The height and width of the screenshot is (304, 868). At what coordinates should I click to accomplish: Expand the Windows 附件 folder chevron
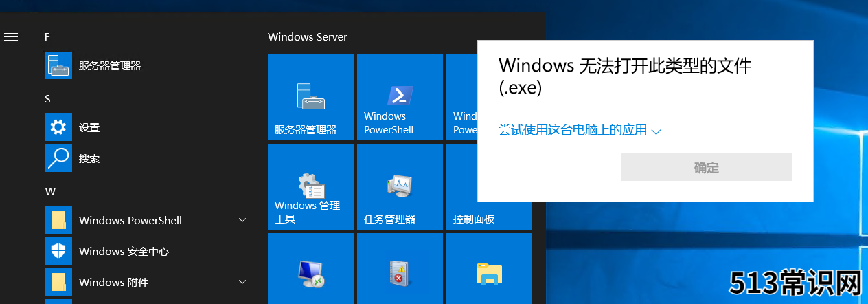tap(242, 282)
